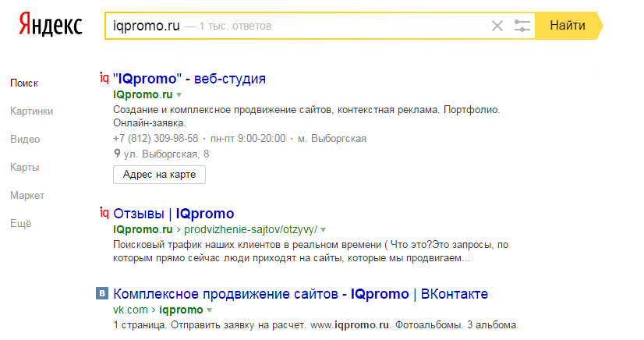The height and width of the screenshot is (340, 644).
Task: Open Комплексное продвижение сайтов - IQpromo | ВКонтакте link
Action: click(x=300, y=294)
